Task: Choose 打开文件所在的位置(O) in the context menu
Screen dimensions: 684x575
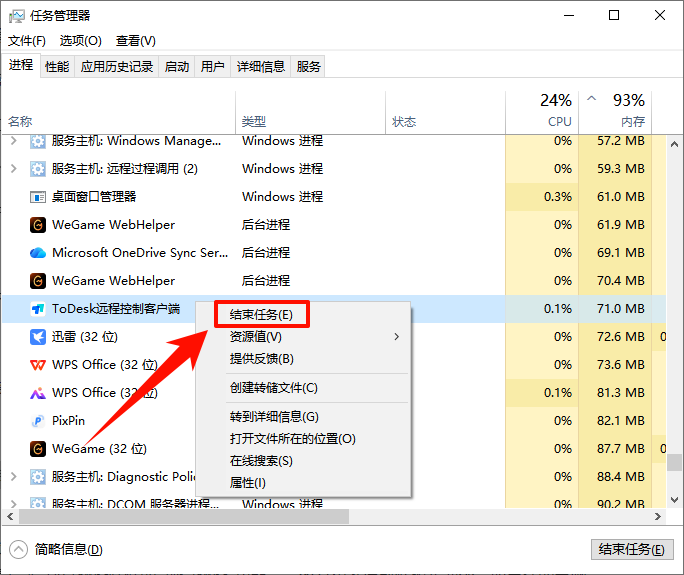Action: click(292, 438)
